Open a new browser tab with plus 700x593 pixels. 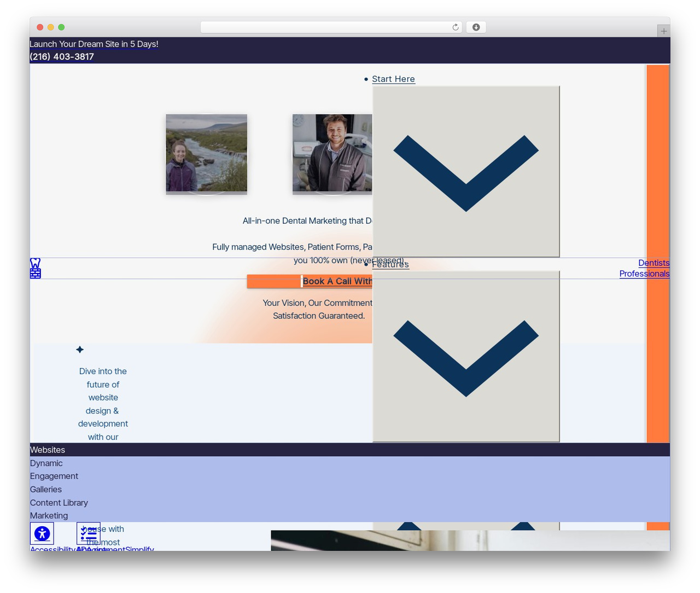663,31
